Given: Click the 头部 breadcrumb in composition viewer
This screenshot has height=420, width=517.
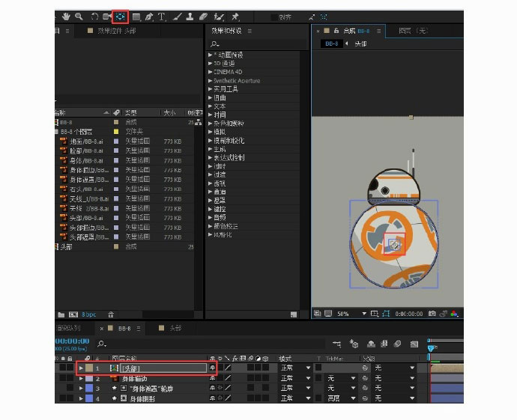Looking at the screenshot, I should click(x=360, y=43).
